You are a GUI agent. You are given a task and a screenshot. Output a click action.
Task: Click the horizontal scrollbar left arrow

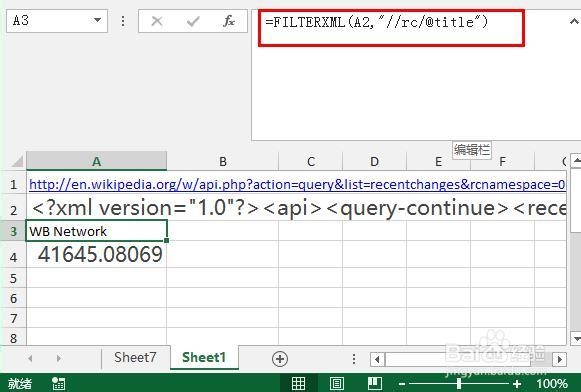tap(377, 359)
